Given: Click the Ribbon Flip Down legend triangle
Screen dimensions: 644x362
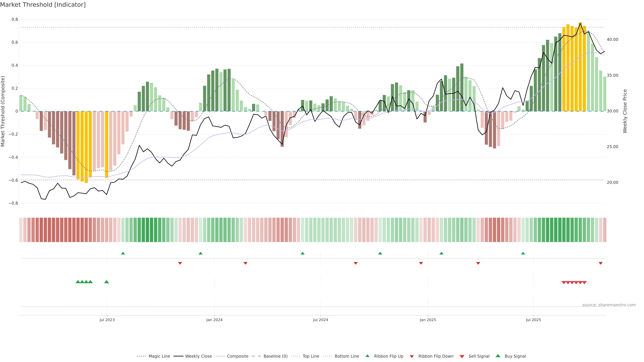Looking at the screenshot, I should tap(412, 356).
